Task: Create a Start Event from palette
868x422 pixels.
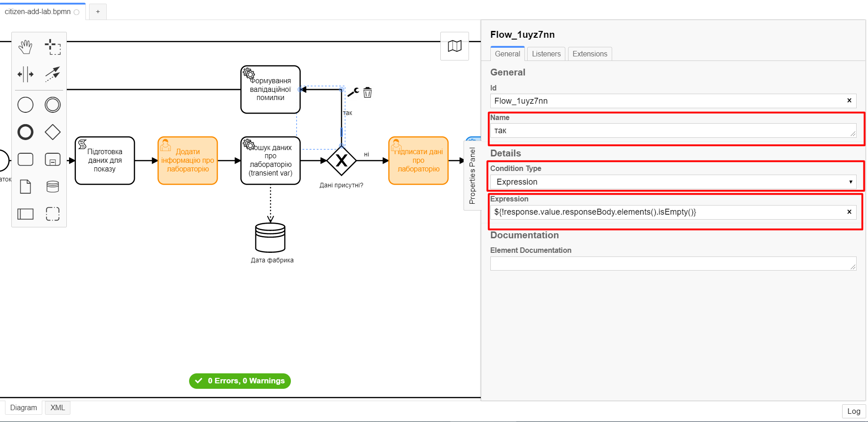Action: (25, 105)
